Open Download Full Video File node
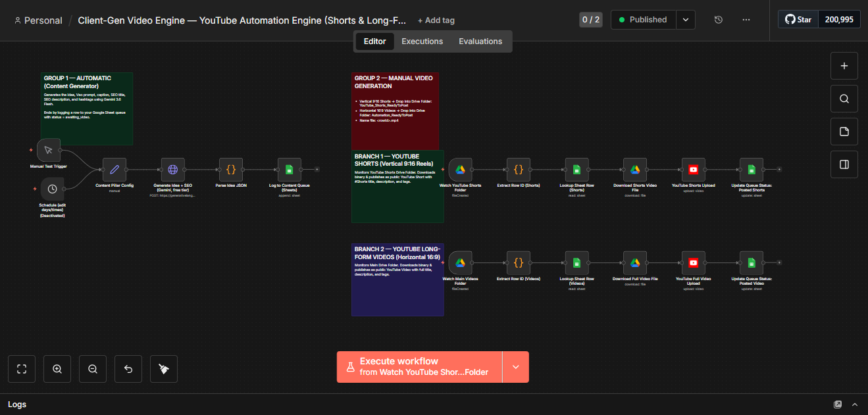The width and height of the screenshot is (868, 415). 635,262
